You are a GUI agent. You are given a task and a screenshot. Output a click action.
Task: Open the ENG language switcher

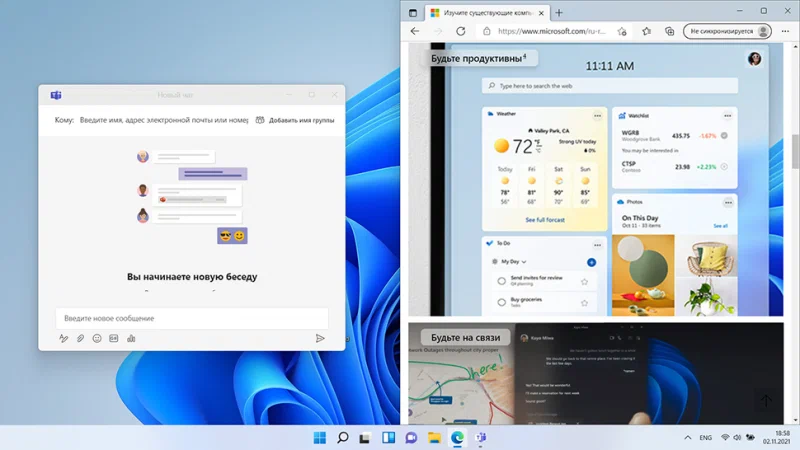705,438
